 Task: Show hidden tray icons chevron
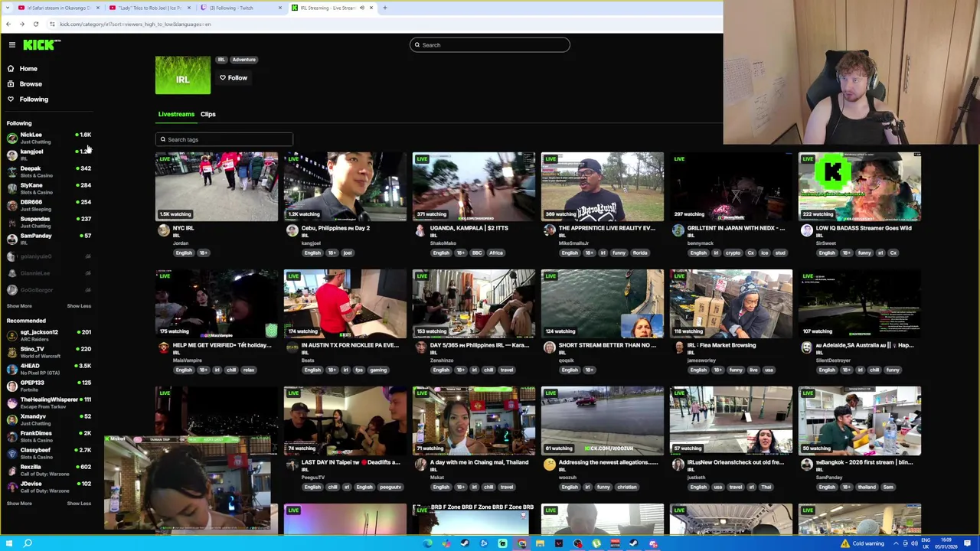[896, 543]
